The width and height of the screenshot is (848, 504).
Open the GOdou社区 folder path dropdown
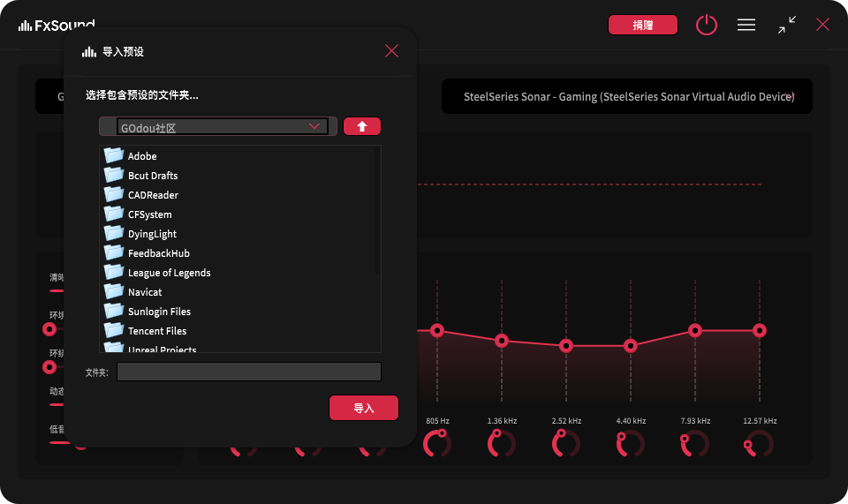pos(223,126)
